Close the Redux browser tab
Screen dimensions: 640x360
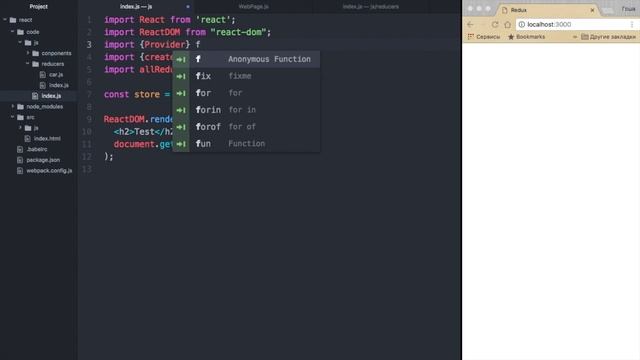[x=592, y=10]
